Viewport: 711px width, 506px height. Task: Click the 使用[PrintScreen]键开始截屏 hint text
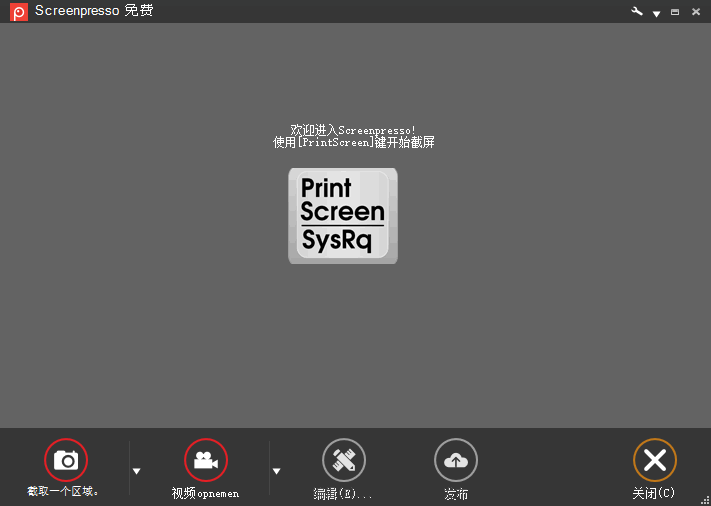click(x=354, y=143)
